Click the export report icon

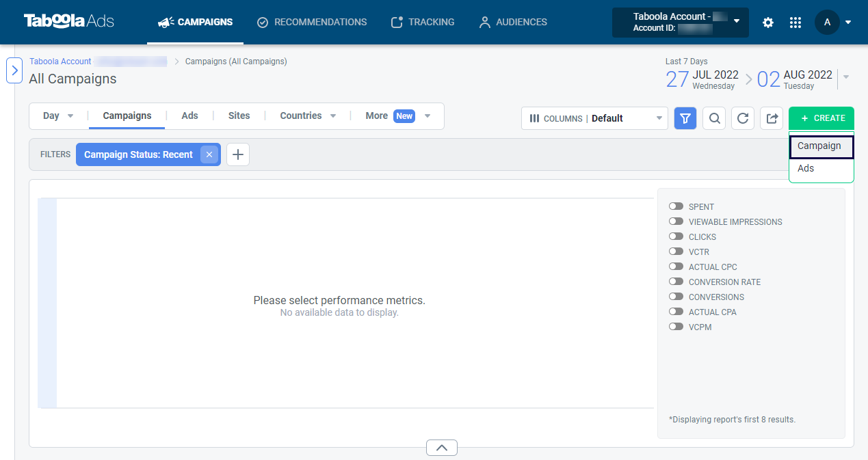pyautogui.click(x=772, y=118)
